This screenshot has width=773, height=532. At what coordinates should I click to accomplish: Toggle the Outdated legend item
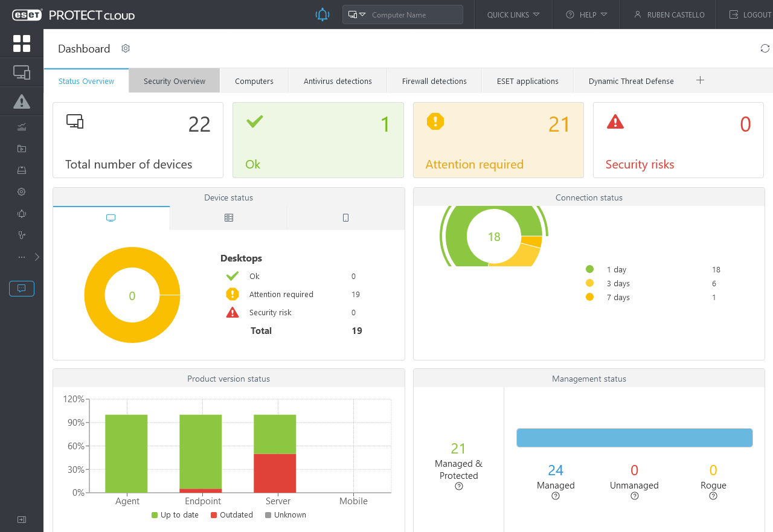point(232,515)
